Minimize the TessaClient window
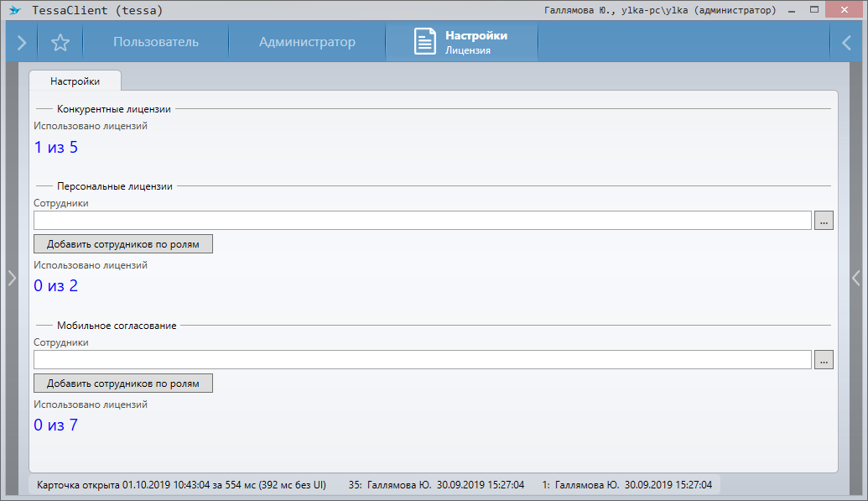The image size is (868, 501). pyautogui.click(x=790, y=10)
